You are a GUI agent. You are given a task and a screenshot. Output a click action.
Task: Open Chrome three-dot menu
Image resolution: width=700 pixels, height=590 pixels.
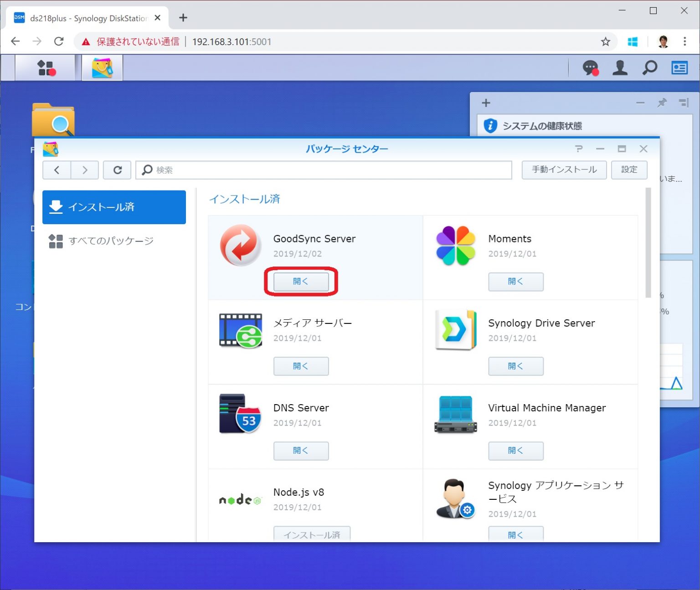point(685,42)
